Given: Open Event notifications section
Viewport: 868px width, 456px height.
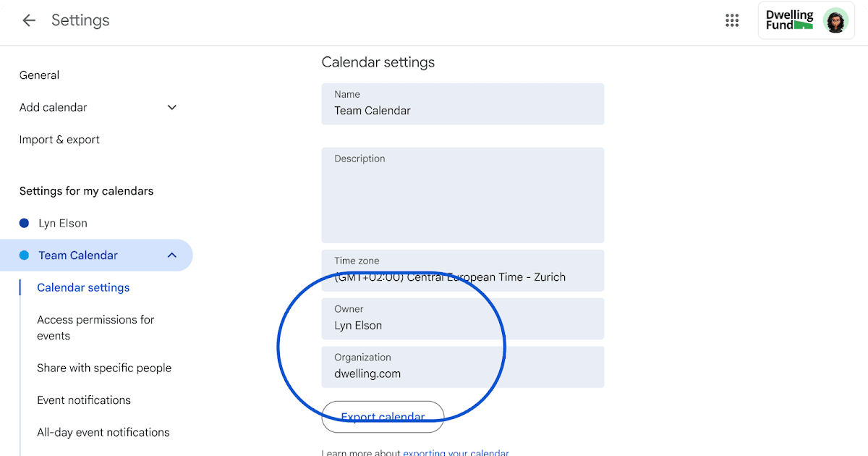Looking at the screenshot, I should 84,400.
